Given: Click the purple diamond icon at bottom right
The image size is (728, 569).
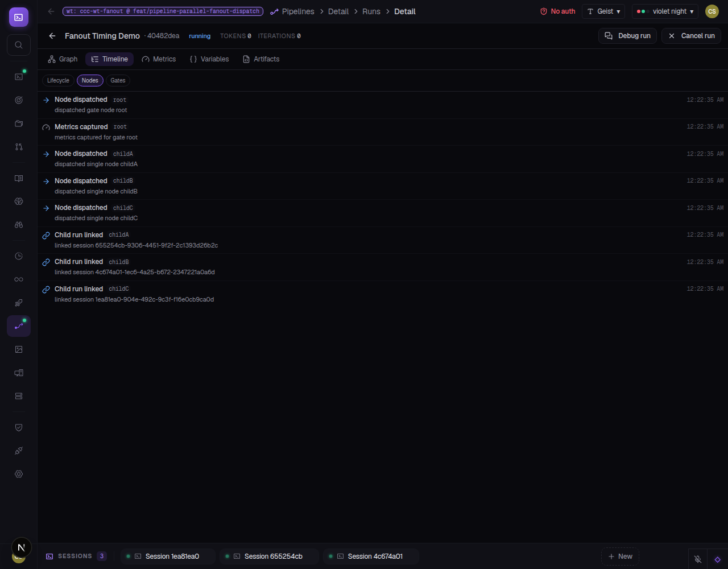Looking at the screenshot, I should tap(717, 559).
